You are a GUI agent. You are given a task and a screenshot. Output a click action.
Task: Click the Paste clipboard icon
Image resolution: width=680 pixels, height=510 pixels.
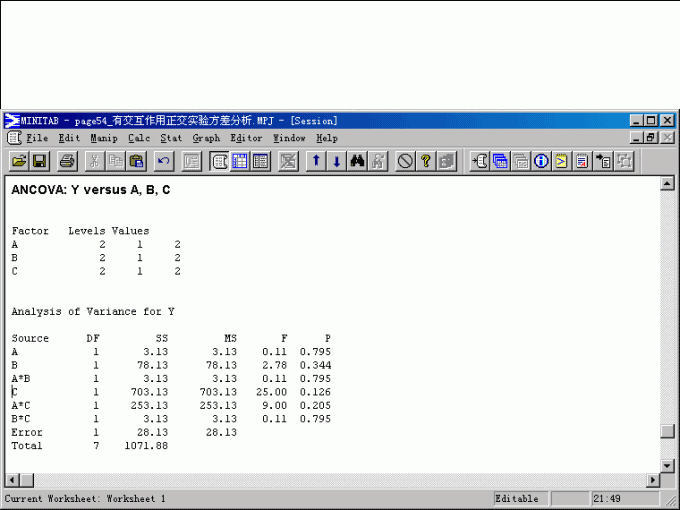point(137,161)
